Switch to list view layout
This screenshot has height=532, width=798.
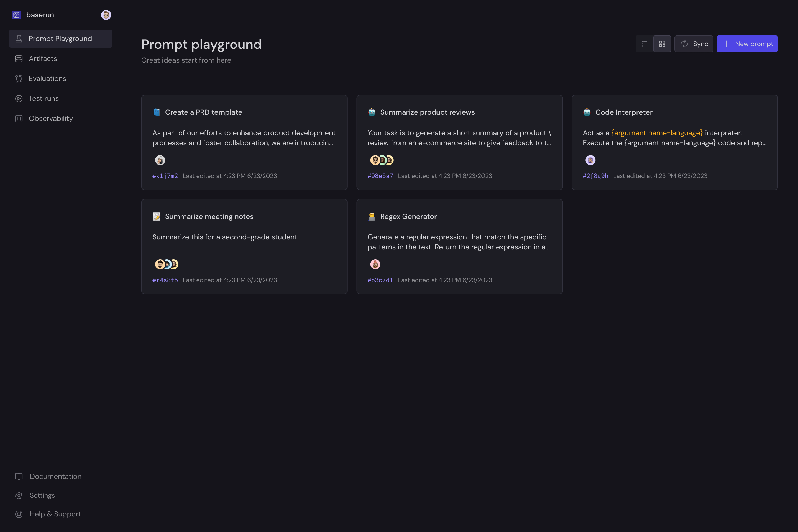coord(644,44)
